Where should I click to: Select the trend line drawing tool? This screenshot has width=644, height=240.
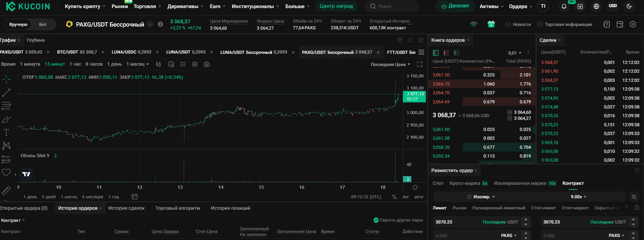(x=6, y=93)
